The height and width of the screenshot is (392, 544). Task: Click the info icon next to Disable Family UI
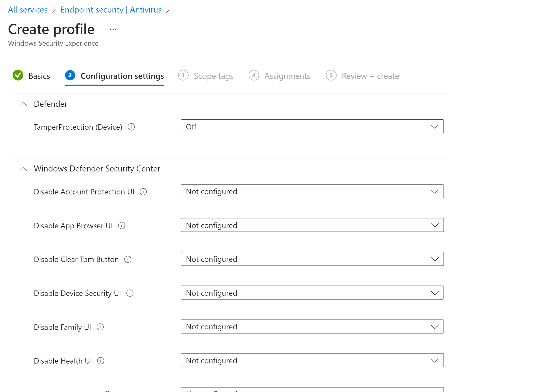tap(100, 327)
